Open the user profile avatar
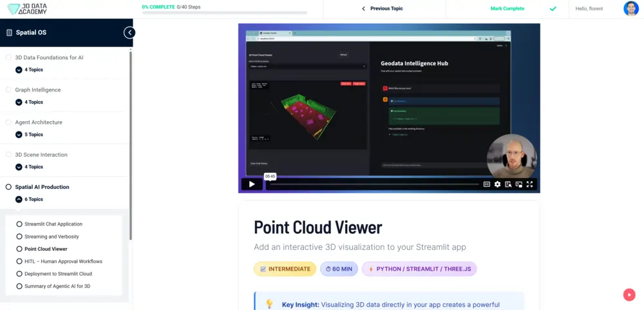The image size is (644, 310). tap(631, 8)
